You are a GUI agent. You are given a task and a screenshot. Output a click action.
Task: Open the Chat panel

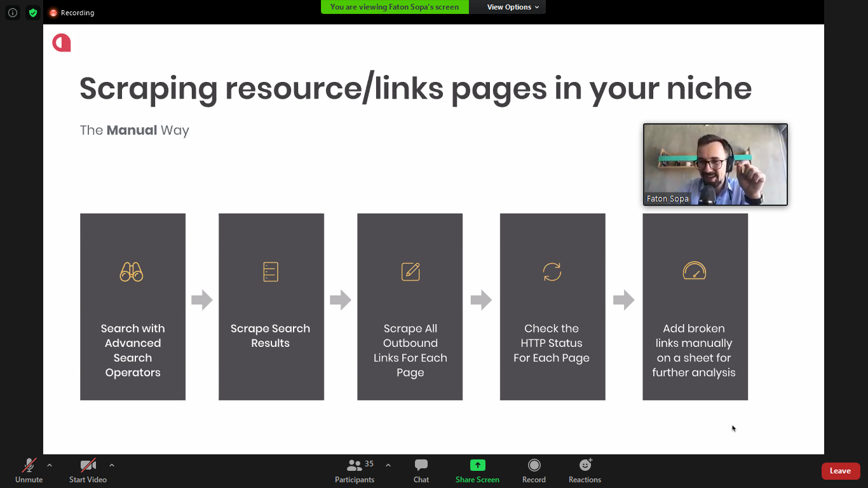click(x=421, y=471)
